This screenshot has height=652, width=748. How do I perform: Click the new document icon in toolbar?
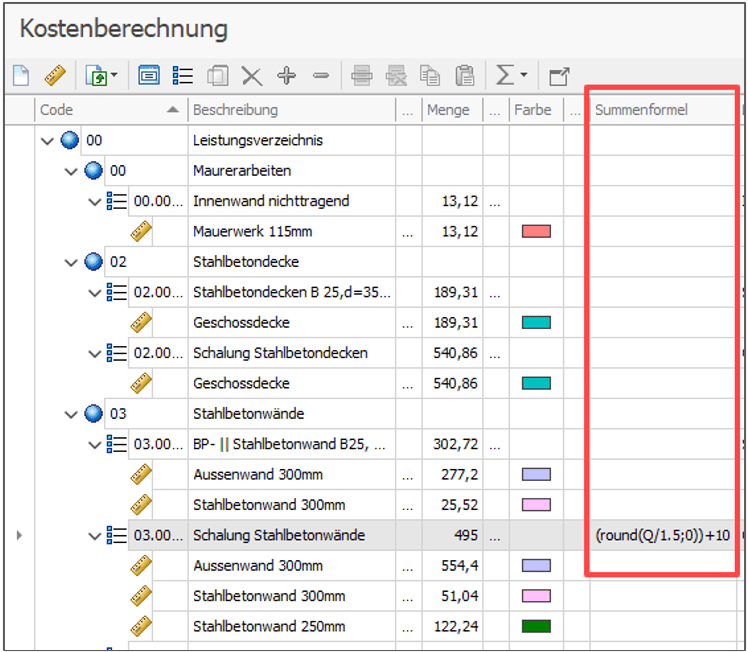[x=21, y=75]
